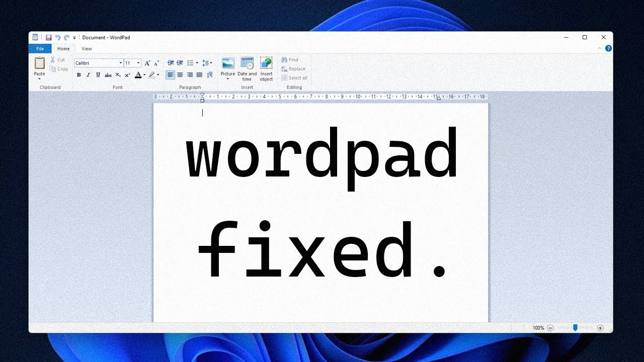644x362 pixels.
Task: Toggle Italic formatting
Action: 88,75
